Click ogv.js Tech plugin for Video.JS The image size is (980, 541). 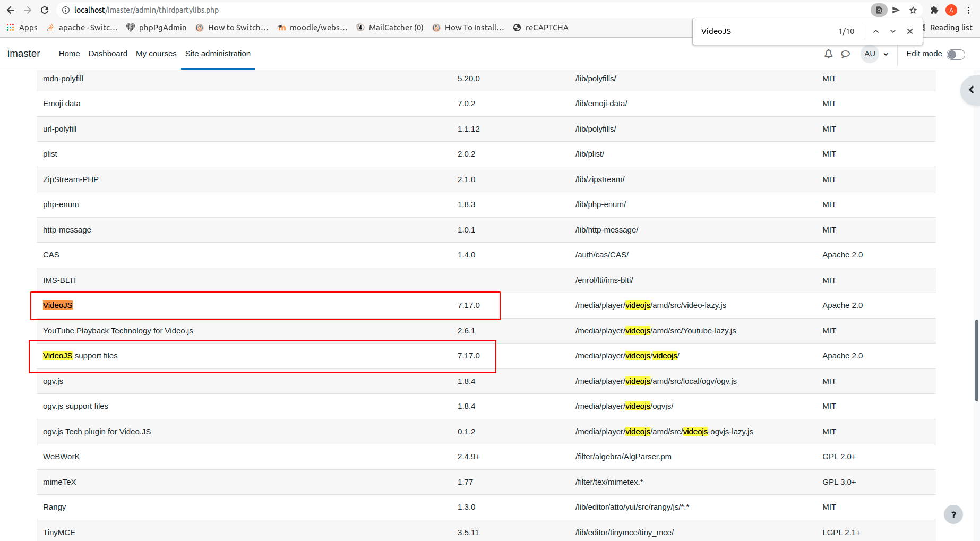click(x=97, y=432)
